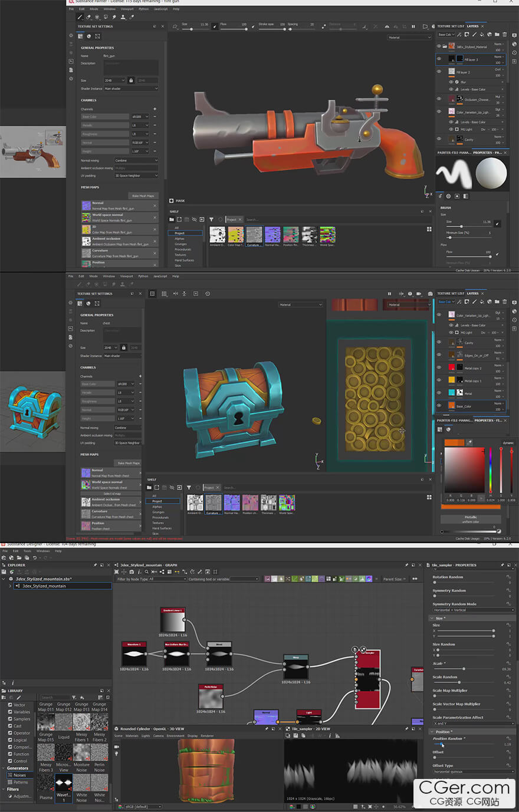Screen dimensions: 519x812
Task: Click Metallic uniform color button in chest Properties
Action: pyautogui.click(x=471, y=519)
